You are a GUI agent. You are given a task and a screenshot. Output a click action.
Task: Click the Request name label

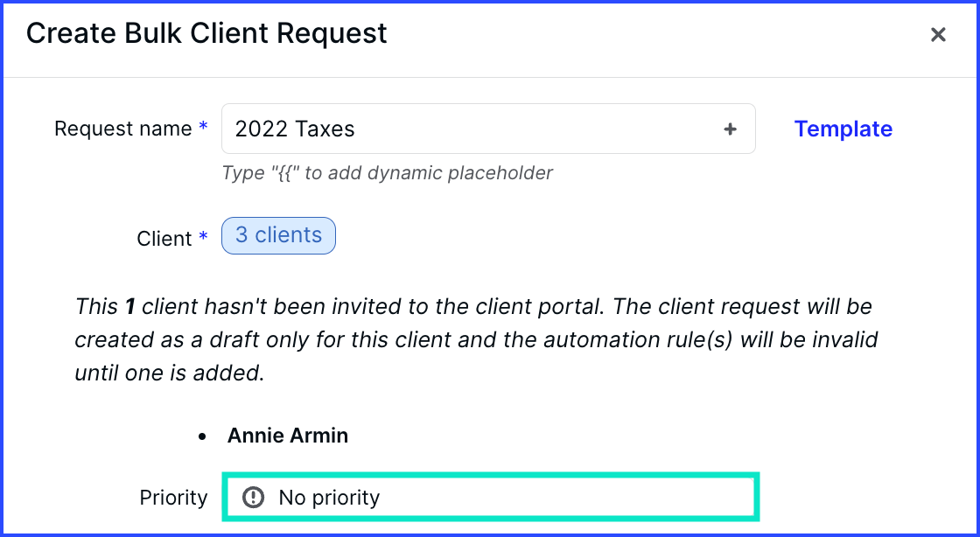[x=123, y=129]
